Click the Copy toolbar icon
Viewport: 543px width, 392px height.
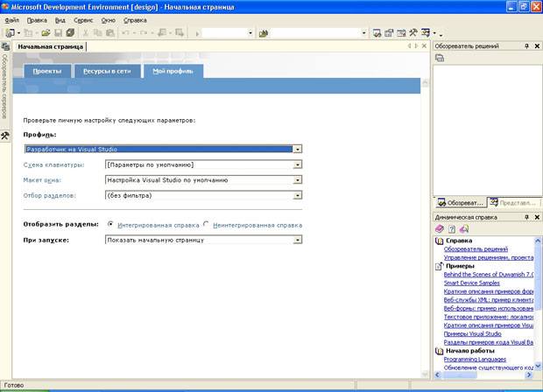(x=98, y=33)
